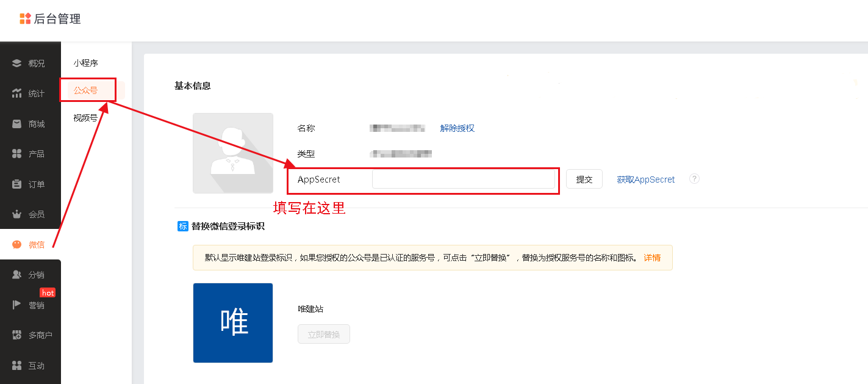Click the 互动 sidebar label
Viewport: 868px width, 384px height.
pyautogui.click(x=37, y=366)
